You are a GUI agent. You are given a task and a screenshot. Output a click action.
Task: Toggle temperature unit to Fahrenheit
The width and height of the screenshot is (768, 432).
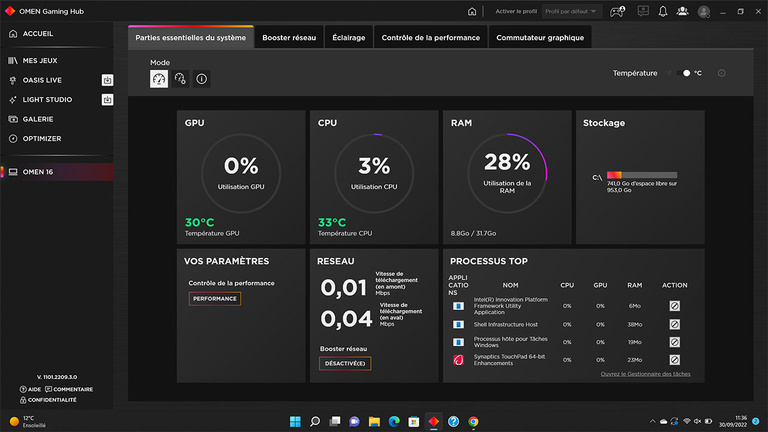click(683, 73)
